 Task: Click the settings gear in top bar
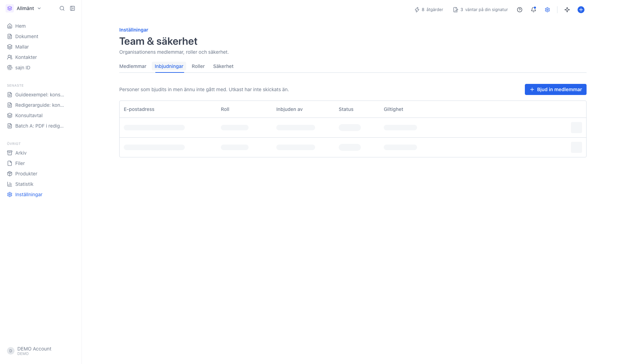tap(547, 10)
